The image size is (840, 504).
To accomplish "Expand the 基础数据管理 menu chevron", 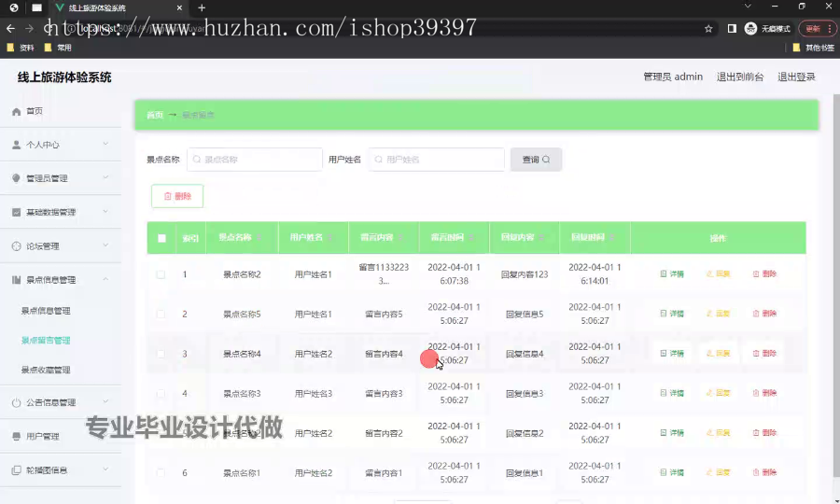I will (x=105, y=212).
